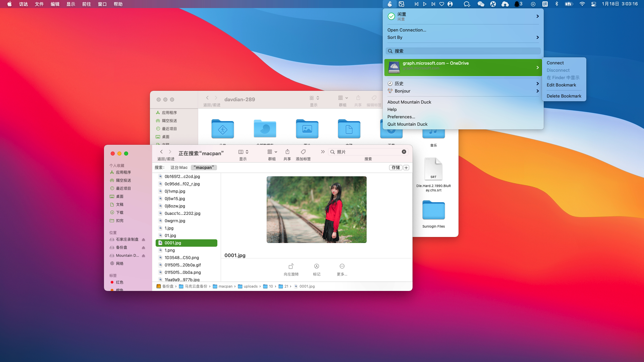Add search criteria with the plus button
The height and width of the screenshot is (362, 644).
[x=406, y=168]
